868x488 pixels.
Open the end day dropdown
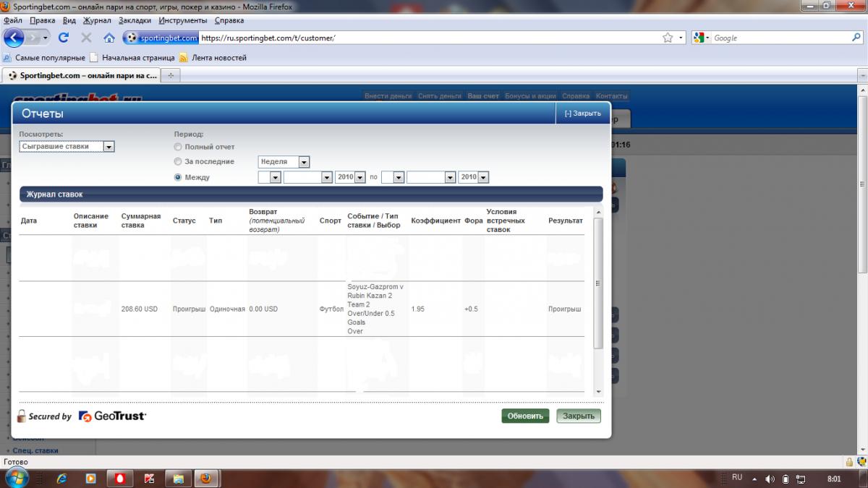point(393,177)
